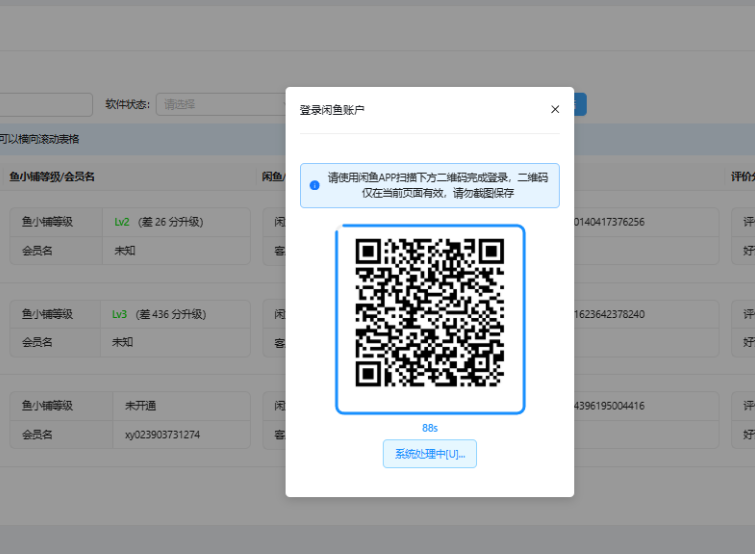Click 未知 member name in the Lv2 row
The width and height of the screenshot is (755, 554).
[x=125, y=251]
